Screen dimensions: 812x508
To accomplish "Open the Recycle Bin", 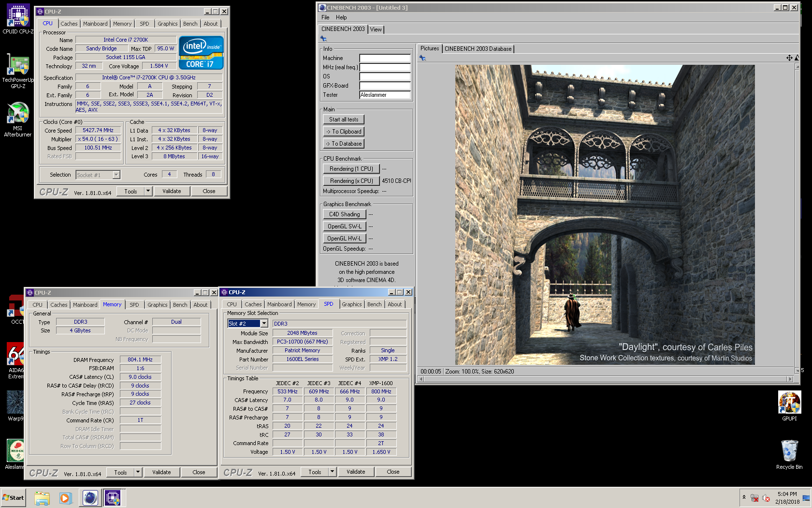I will coord(789,455).
